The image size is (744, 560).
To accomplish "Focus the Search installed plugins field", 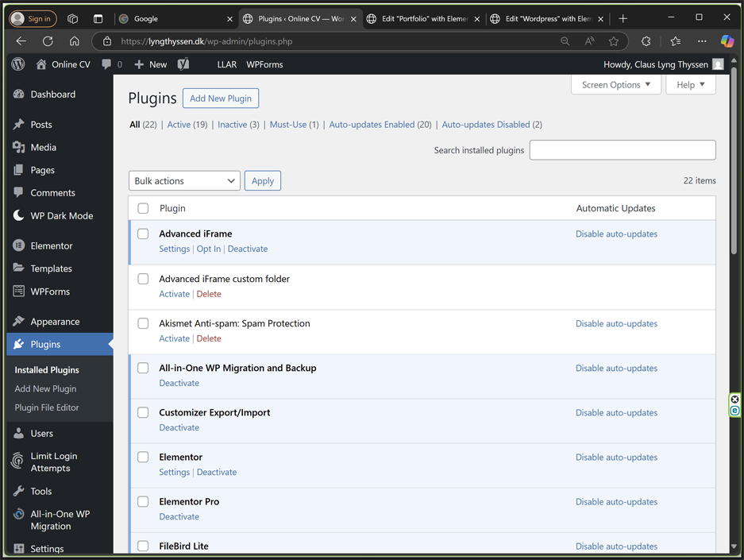I will click(622, 150).
